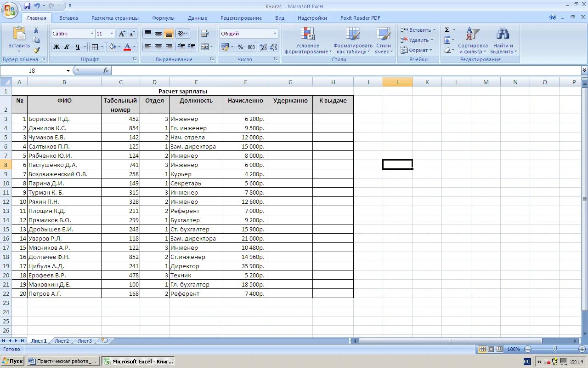Viewport: 588px width, 368px height.
Task: Open the Office button menu
Action: pos(10,10)
